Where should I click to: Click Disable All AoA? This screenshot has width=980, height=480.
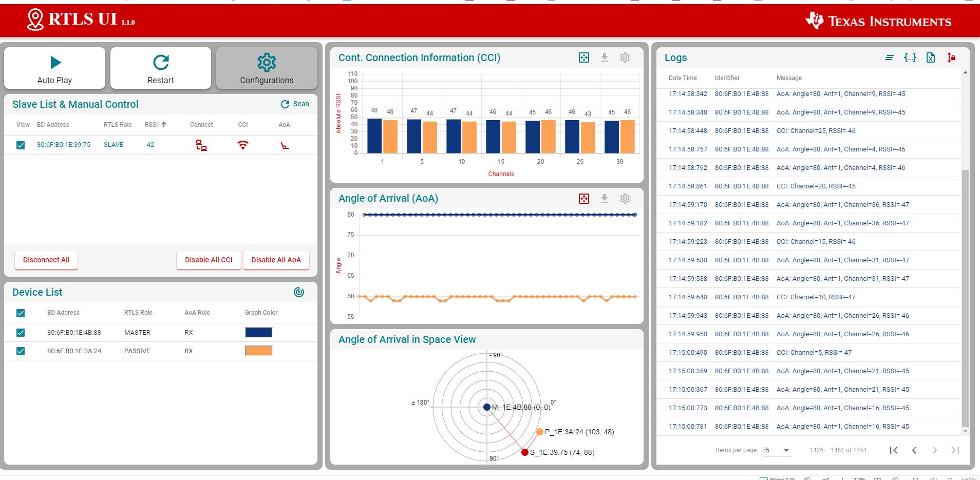tap(276, 260)
